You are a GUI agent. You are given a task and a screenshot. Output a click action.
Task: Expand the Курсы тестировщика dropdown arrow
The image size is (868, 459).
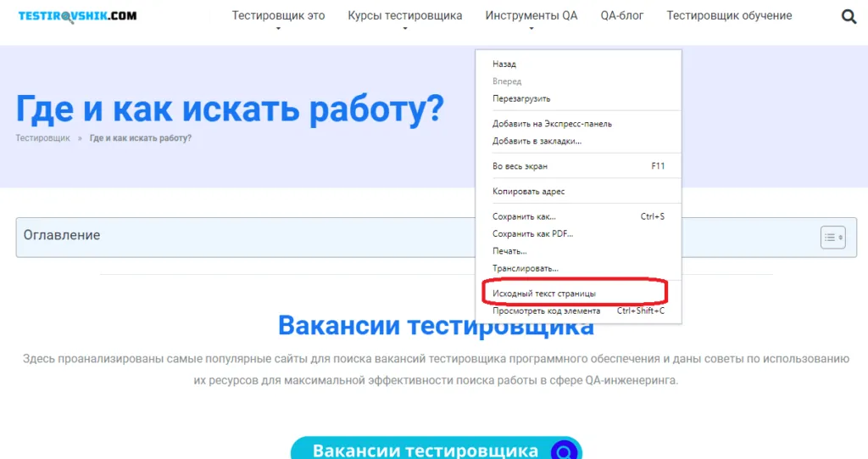coord(404,29)
